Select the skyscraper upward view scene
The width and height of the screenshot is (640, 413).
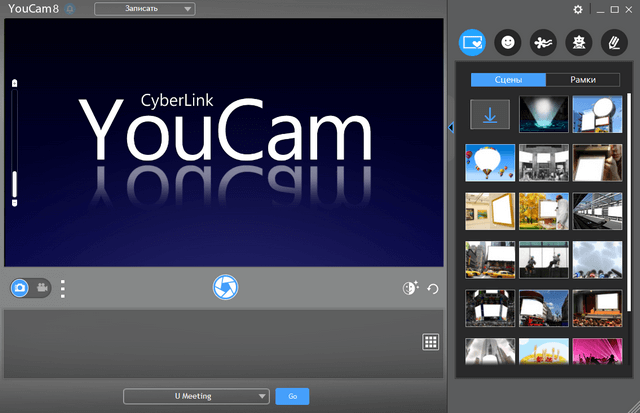click(490, 351)
